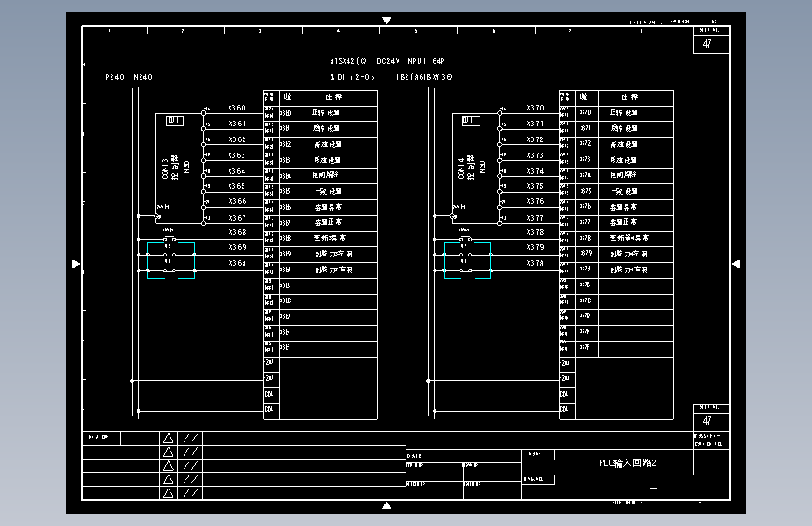Select the N240 power rail label

[142, 77]
